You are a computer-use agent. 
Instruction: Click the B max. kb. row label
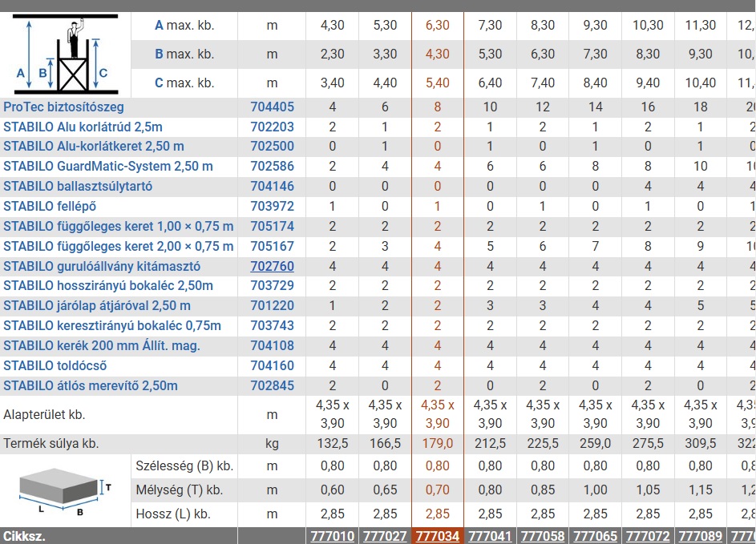184,54
